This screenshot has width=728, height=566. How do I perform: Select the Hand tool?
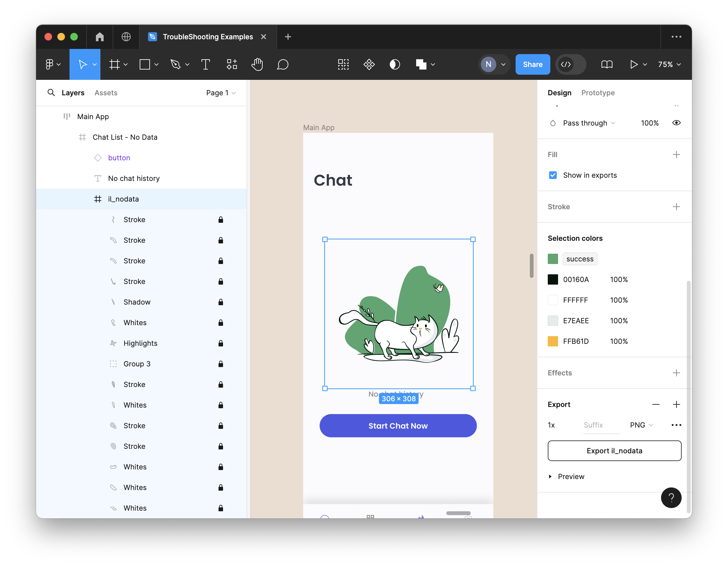[257, 64]
